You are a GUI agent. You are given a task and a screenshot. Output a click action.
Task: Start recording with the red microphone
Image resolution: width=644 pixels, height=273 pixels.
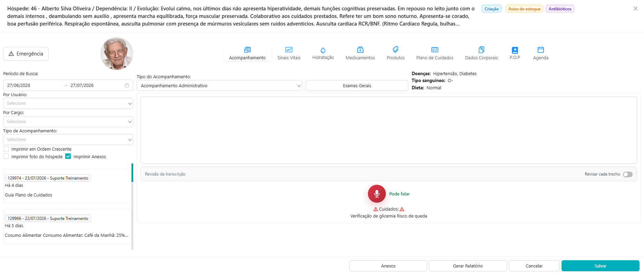377,194
